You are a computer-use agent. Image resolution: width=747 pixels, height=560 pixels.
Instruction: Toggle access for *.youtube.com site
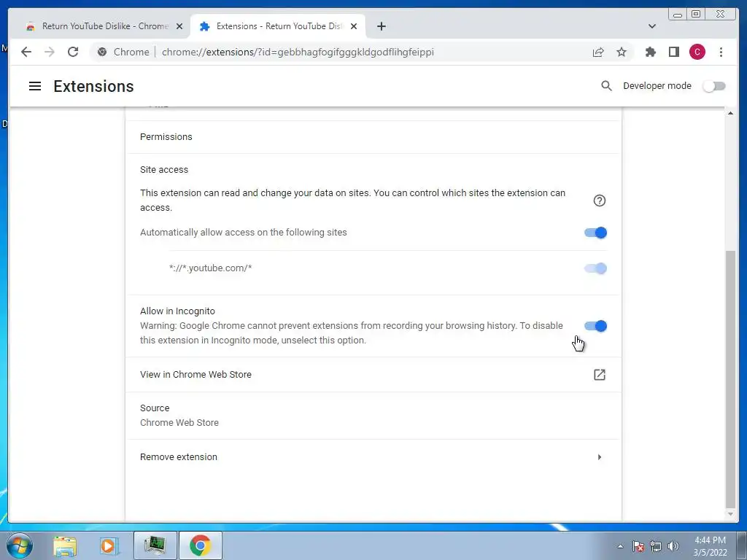click(x=595, y=268)
